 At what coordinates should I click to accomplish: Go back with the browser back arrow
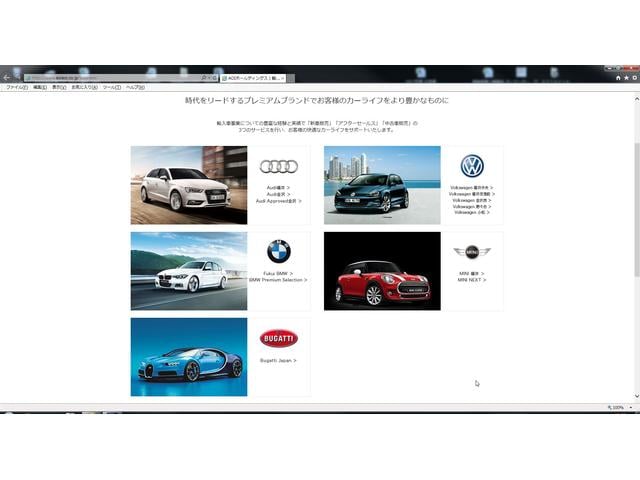[x=6, y=77]
